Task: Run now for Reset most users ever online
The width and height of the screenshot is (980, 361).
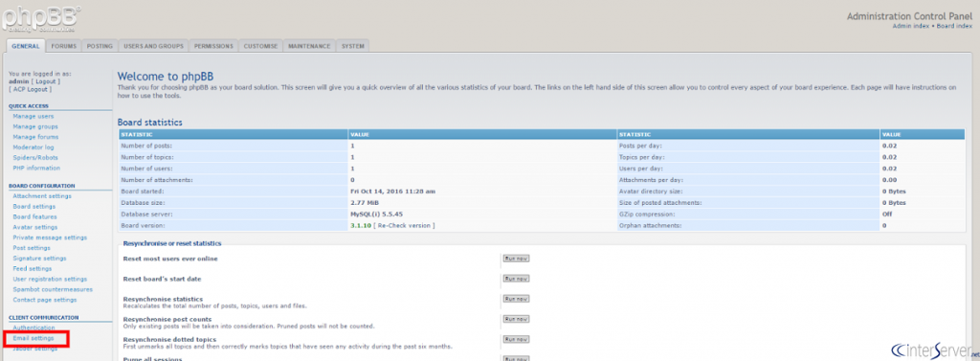Action: [516, 259]
